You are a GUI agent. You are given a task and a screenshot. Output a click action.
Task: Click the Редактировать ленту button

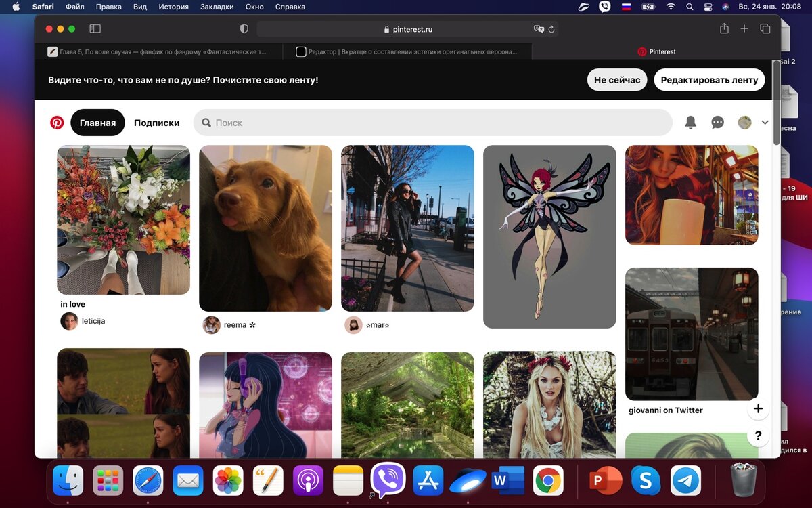709,79
